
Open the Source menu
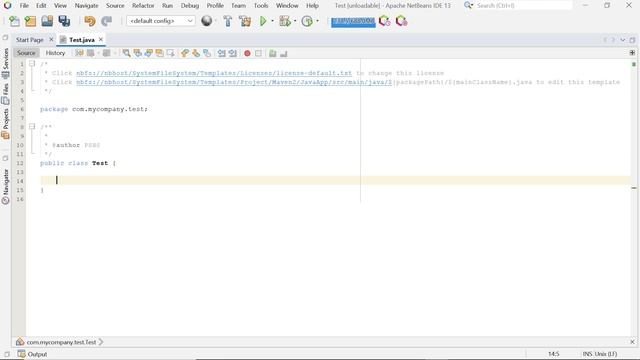pos(115,6)
